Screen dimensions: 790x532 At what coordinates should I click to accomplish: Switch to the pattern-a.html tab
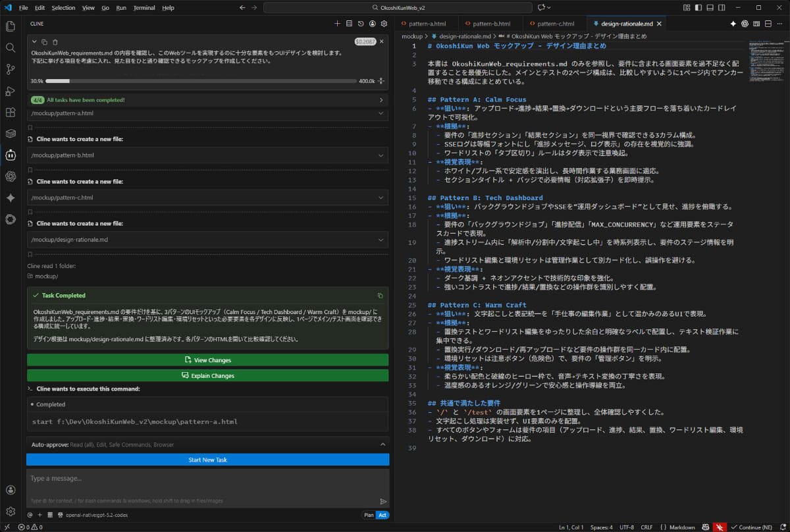(x=427, y=23)
